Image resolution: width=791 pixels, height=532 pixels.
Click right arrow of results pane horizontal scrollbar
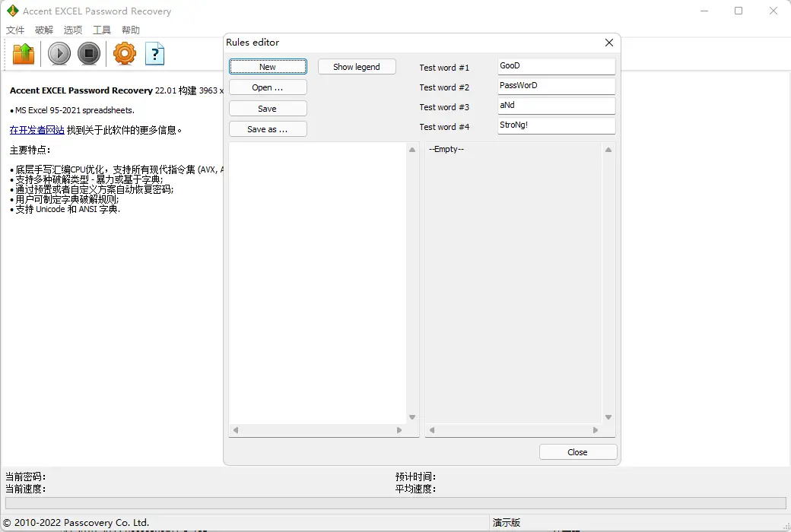[x=596, y=430]
